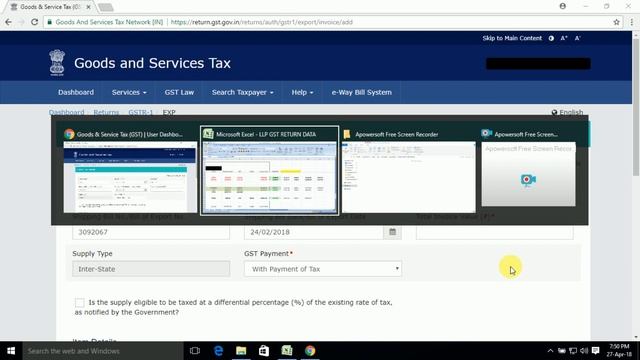The height and width of the screenshot is (360, 640).
Task: Open the Action Center notifications icon
Action: pos(596,351)
